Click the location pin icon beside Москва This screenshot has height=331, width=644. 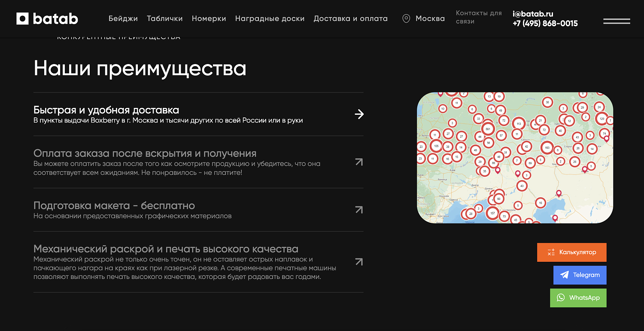coord(405,18)
